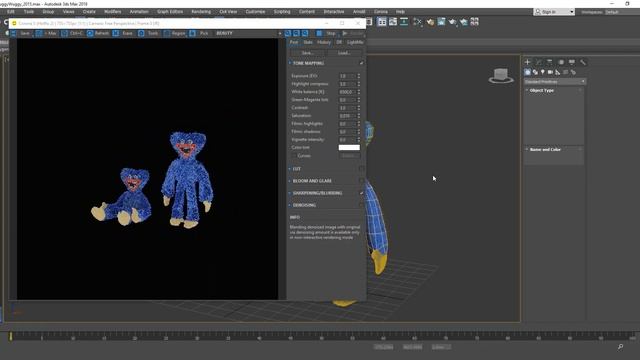Open the Modifiers menu
This screenshot has height=360, width=640.
112,12
